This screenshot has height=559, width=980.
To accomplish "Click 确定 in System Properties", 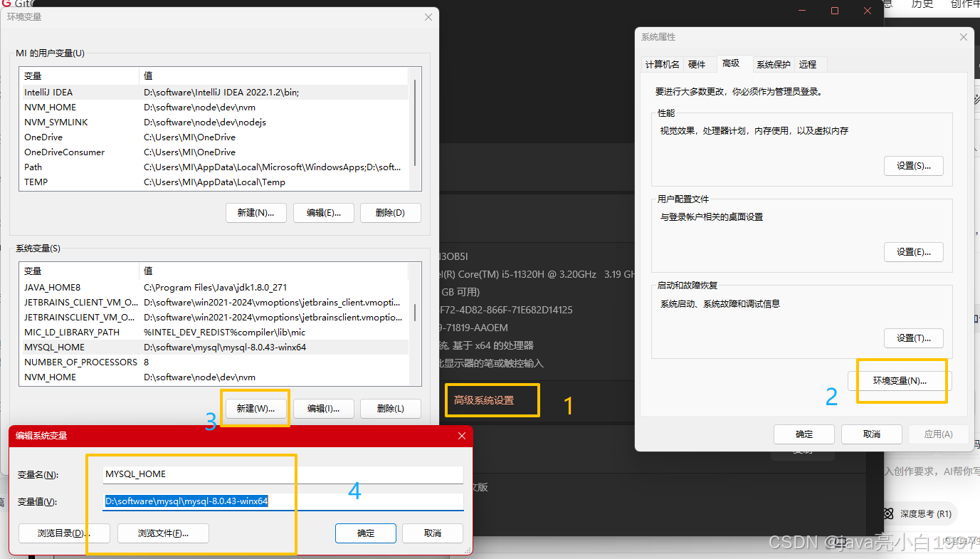I will pos(804,434).
